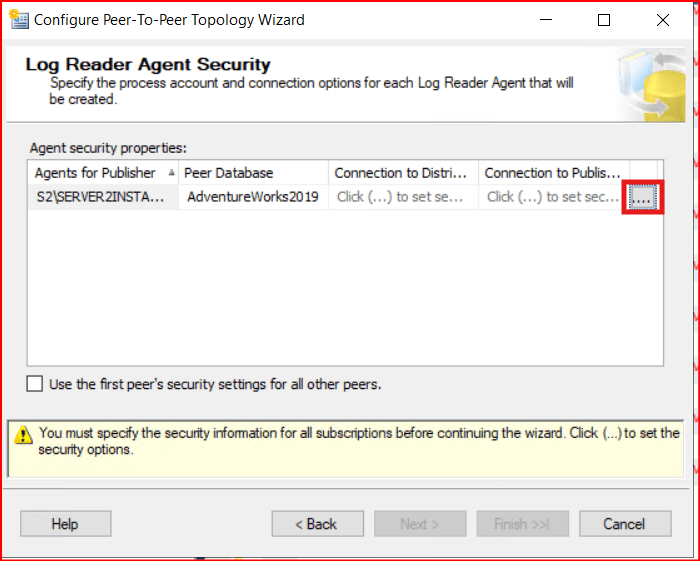Close the Configure Peer-To-Peer Topology Wizard window
Viewport: 700px width, 561px height.
(663, 20)
